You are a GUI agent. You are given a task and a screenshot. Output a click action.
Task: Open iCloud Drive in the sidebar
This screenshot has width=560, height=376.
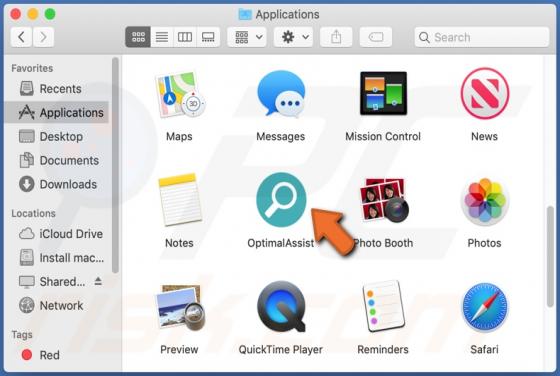click(x=57, y=234)
